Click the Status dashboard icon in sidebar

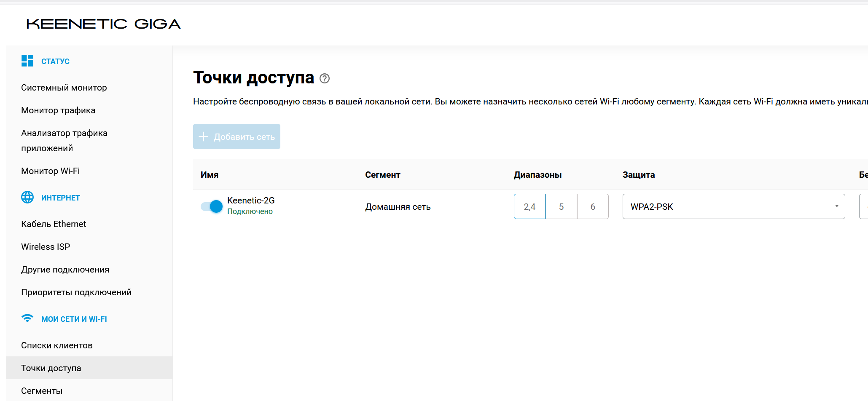[27, 61]
